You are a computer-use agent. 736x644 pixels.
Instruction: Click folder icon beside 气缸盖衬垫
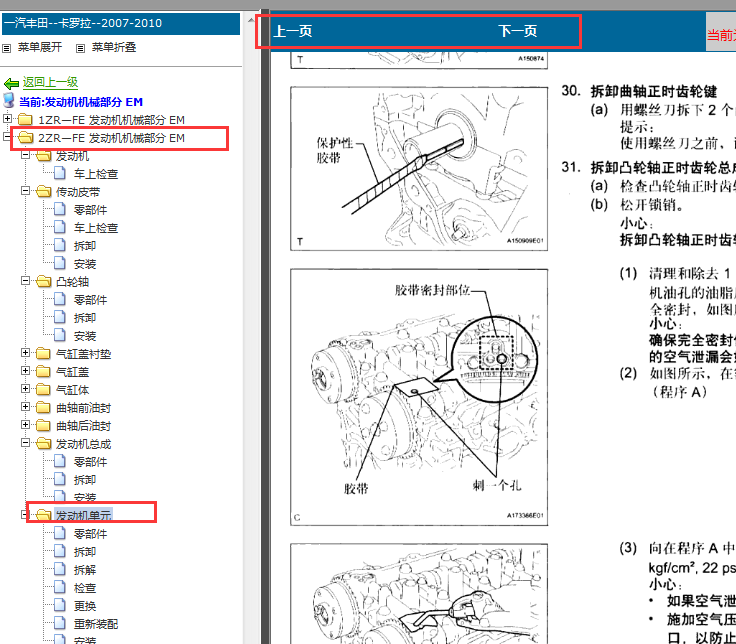tap(43, 354)
